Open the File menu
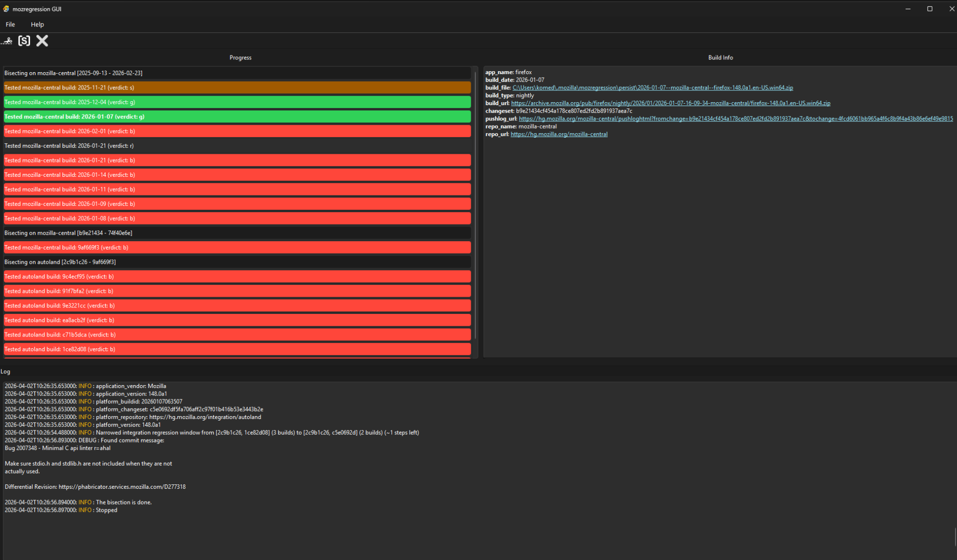This screenshot has width=957, height=560. [x=10, y=25]
